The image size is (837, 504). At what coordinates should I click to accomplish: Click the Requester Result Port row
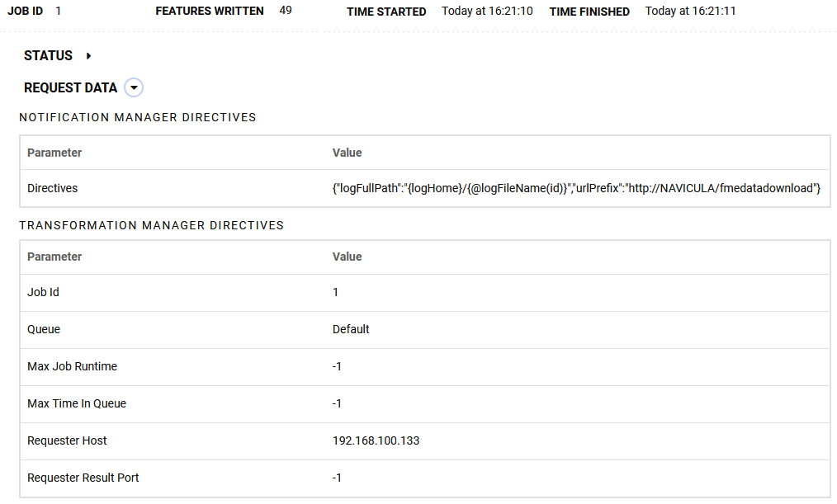click(425, 478)
